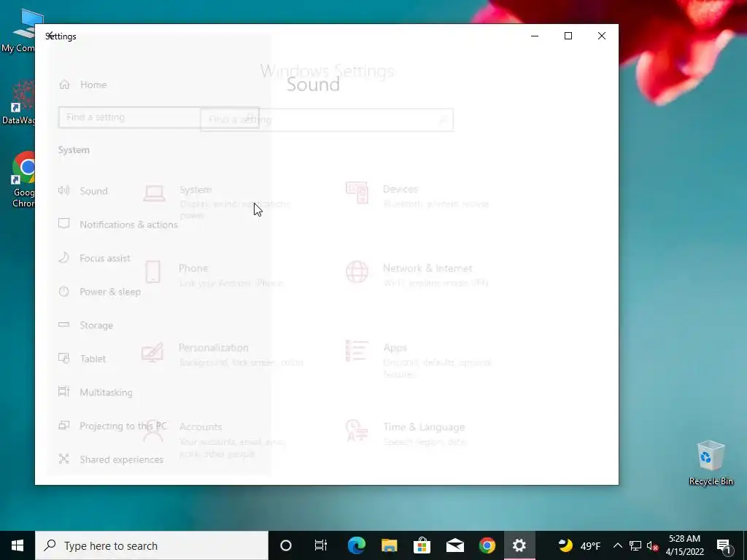Viewport: 747px width, 560px height.
Task: Select the DataWa desktop shortcut
Action: 19,103
